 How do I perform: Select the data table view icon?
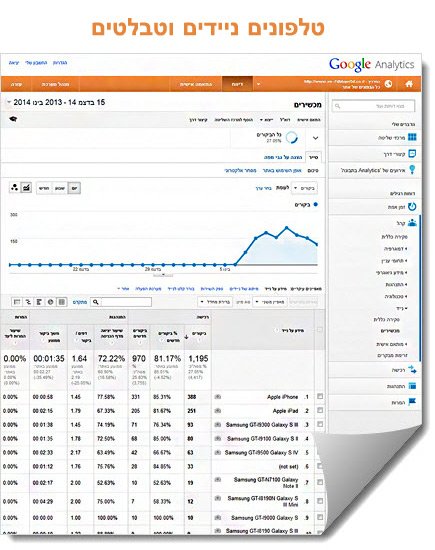click(x=62, y=302)
